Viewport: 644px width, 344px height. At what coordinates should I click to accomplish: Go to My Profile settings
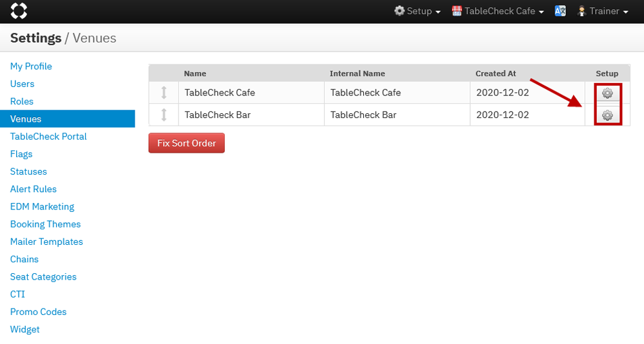[x=31, y=66]
